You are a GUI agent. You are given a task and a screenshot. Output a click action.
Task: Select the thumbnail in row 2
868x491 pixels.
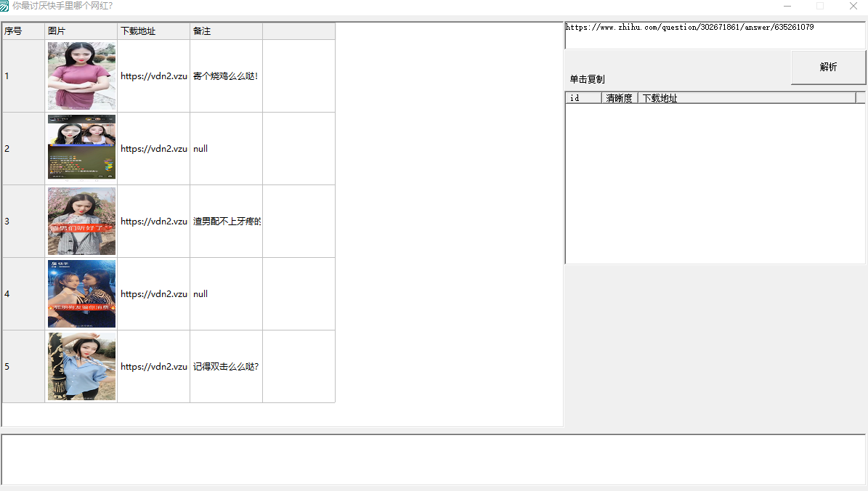pos(82,147)
